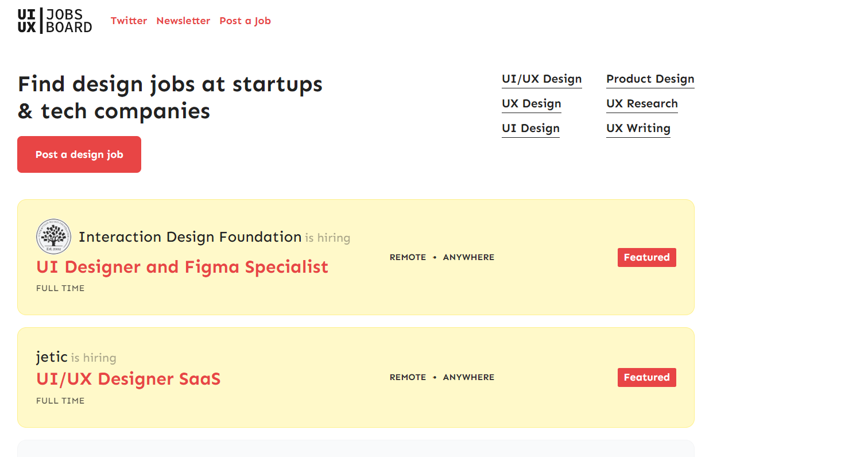
Task: Browse the UI Design category
Action: click(530, 129)
